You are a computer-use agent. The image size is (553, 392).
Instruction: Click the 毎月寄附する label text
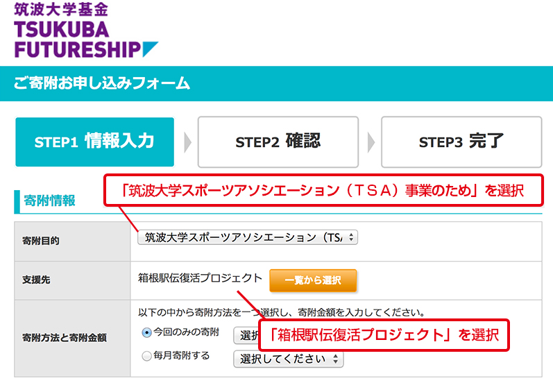[181, 355]
